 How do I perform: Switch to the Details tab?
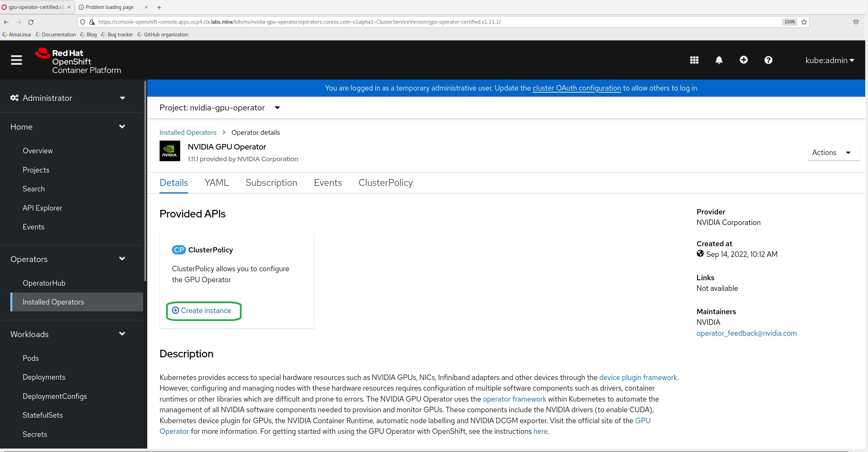(x=174, y=183)
